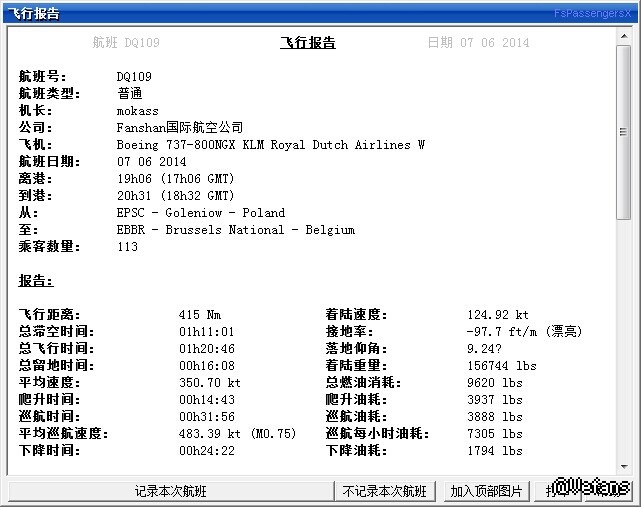Click flight date value after 航班日期
The height and width of the screenshot is (507, 641).
152,162
